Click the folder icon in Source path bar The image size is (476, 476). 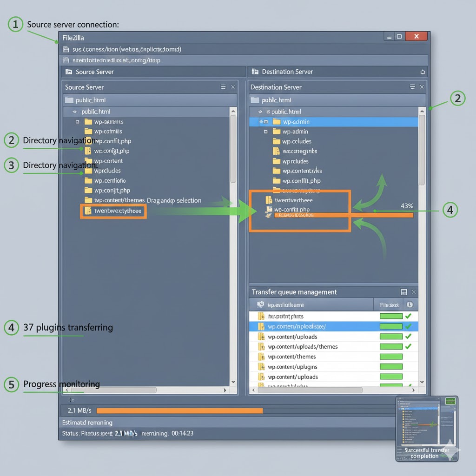69,100
